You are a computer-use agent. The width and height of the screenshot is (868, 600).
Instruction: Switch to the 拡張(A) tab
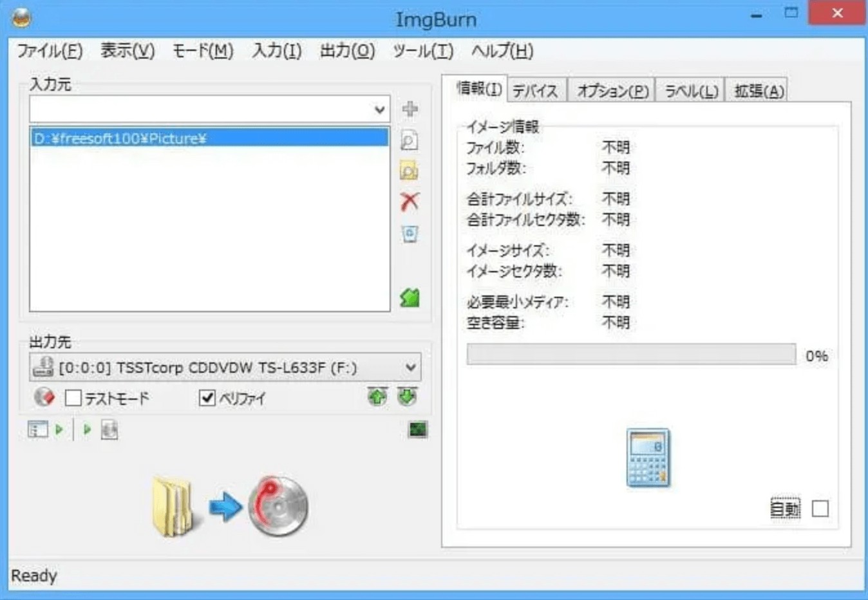pyautogui.click(x=759, y=91)
